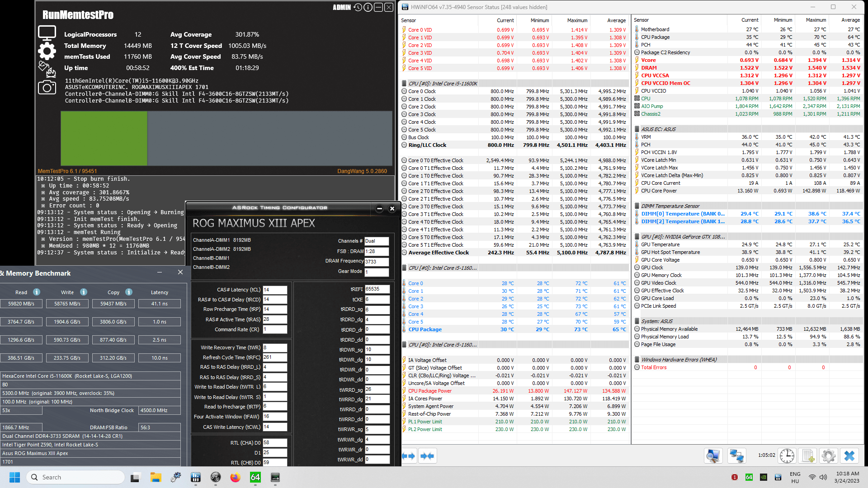Select Windows Hardware Errors (WHEA) group header

pos(749,360)
